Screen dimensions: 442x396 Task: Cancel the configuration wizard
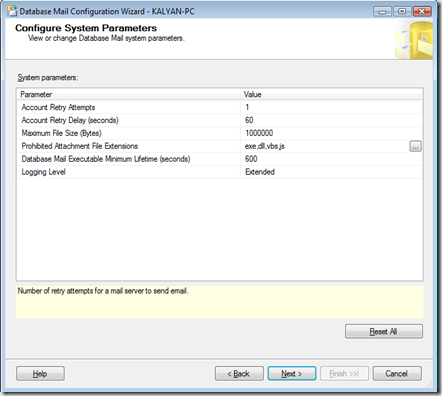(x=397, y=373)
